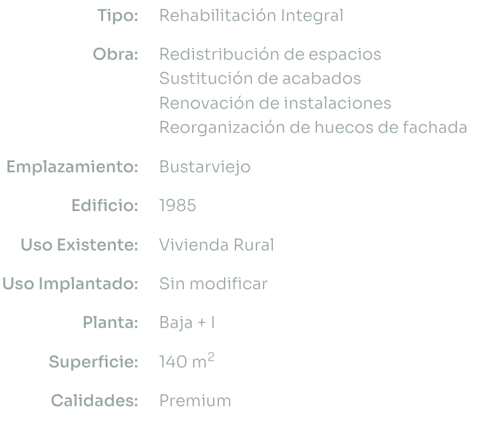Select the 'Baja + I' value

pyautogui.click(x=186, y=322)
